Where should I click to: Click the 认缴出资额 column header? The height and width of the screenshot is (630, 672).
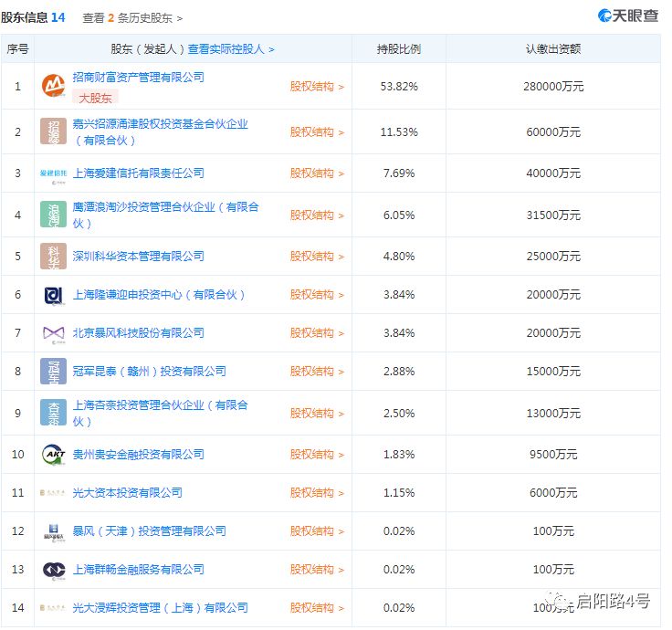tap(553, 49)
